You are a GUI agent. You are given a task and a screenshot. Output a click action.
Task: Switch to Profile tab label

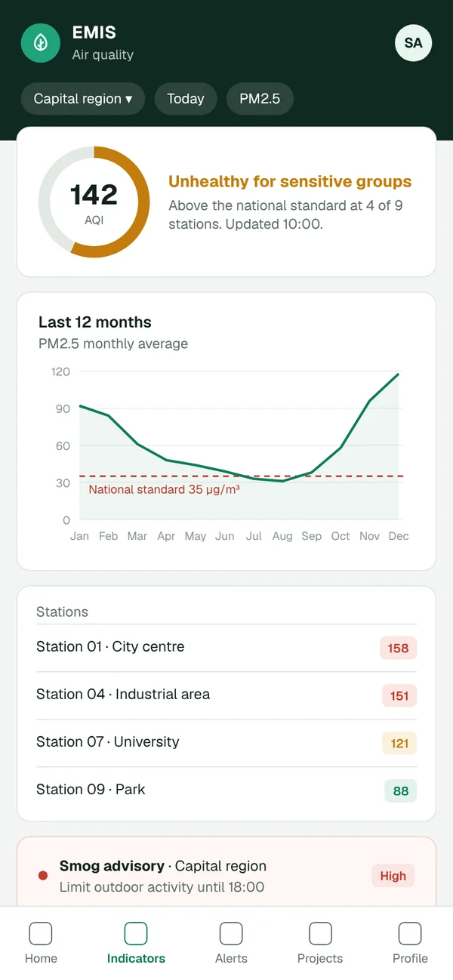410,959
